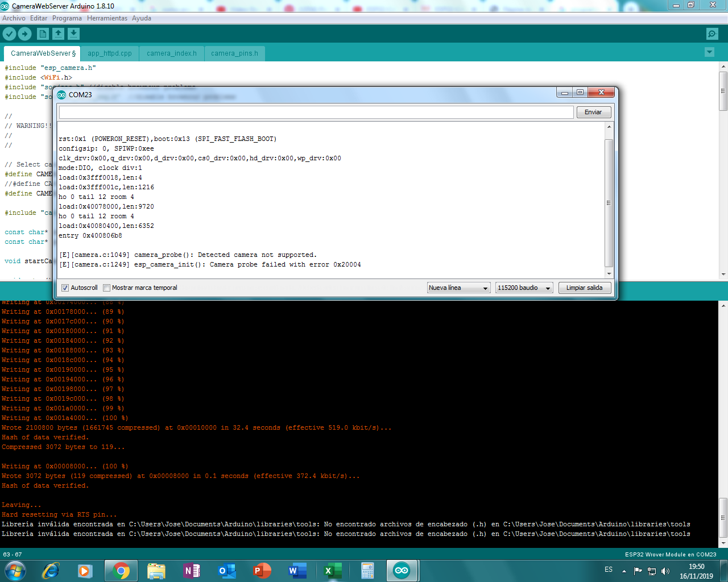Viewport: 728px width, 582px height.
Task: Click the Limpiar salida button
Action: (584, 288)
